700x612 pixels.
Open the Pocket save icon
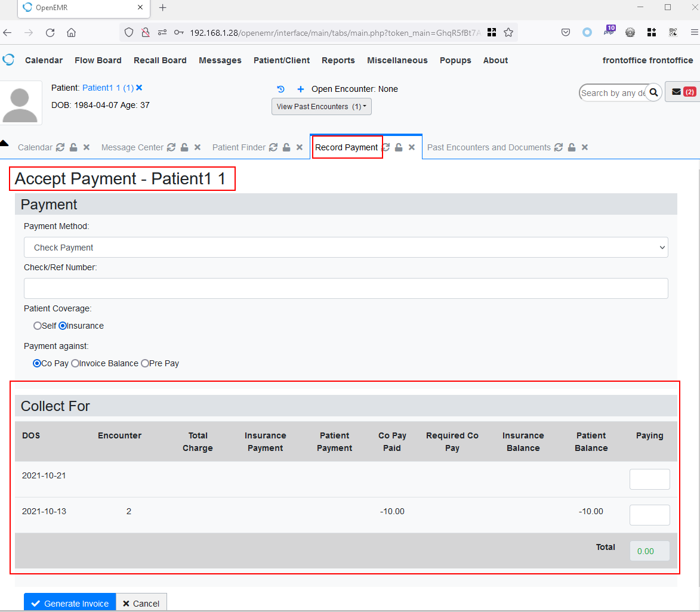(x=566, y=33)
